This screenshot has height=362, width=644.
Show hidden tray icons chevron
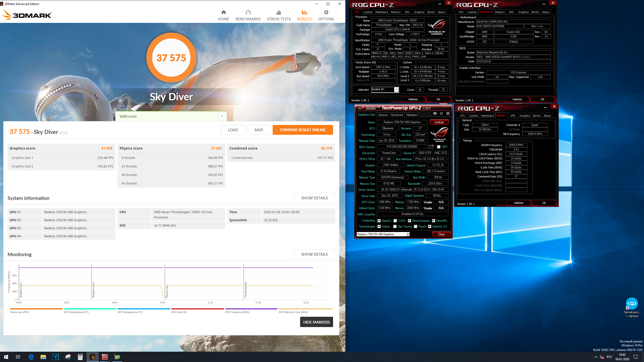596,357
